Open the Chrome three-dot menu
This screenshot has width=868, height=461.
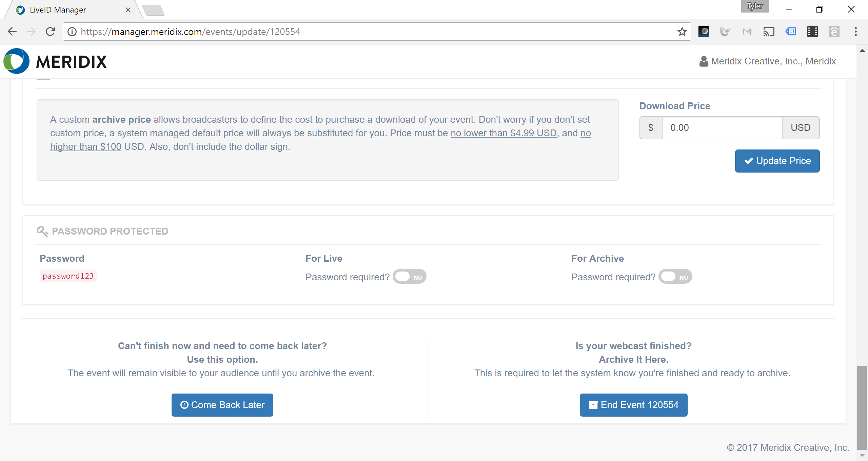[x=855, y=32]
